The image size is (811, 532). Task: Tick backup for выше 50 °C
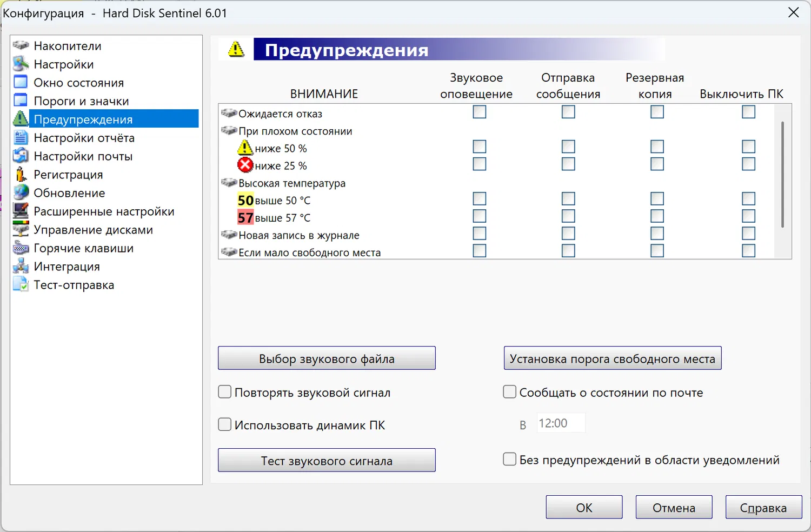(x=657, y=198)
